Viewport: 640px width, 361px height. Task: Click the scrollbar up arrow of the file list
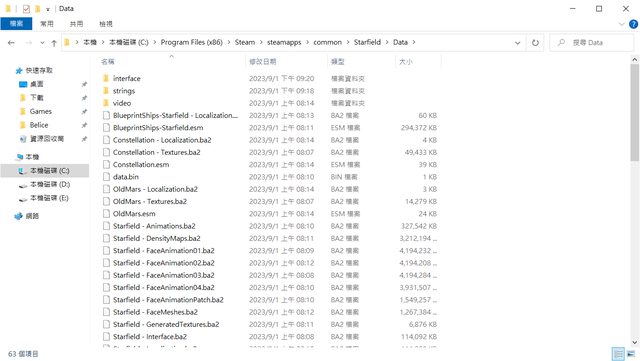[634, 60]
